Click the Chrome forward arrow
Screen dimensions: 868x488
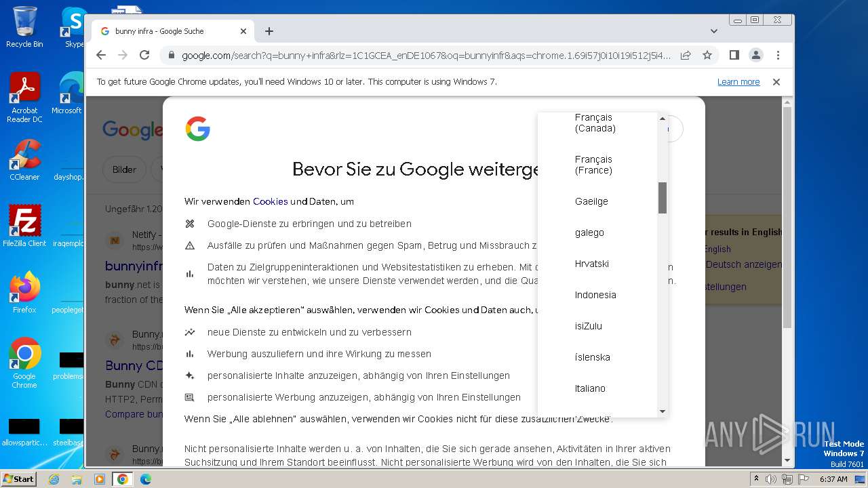tap(123, 55)
